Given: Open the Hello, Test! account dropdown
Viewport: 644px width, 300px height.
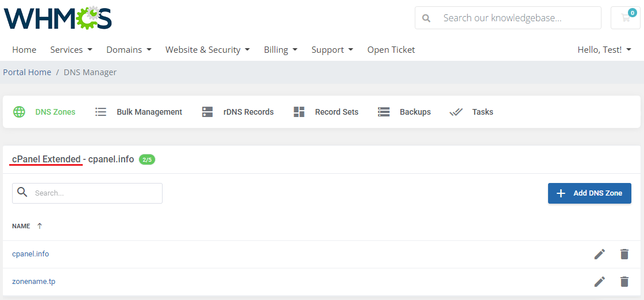Looking at the screenshot, I should coord(604,49).
